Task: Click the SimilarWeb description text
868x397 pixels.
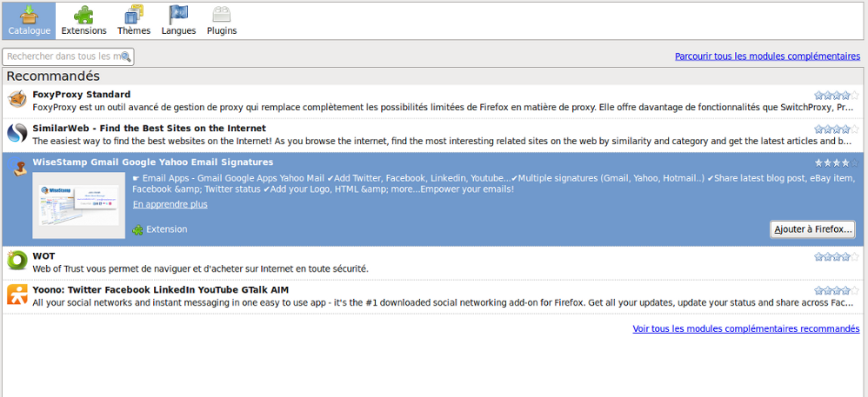Action: click(442, 141)
